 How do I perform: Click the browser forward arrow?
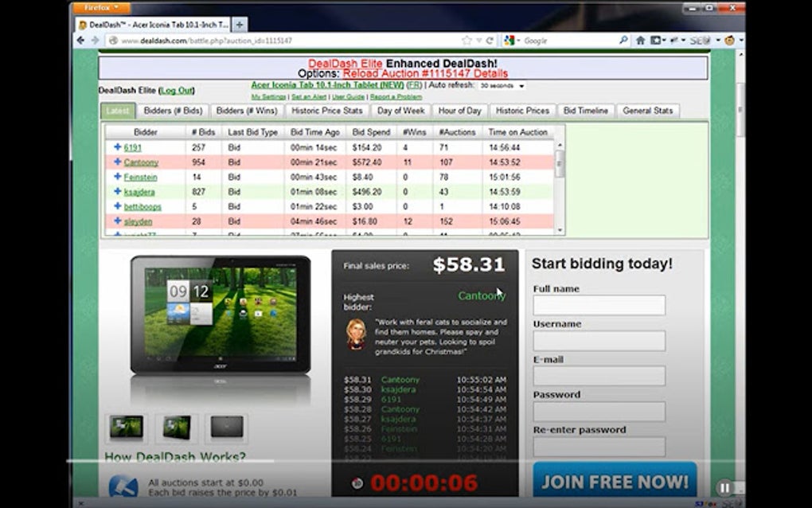click(x=95, y=41)
